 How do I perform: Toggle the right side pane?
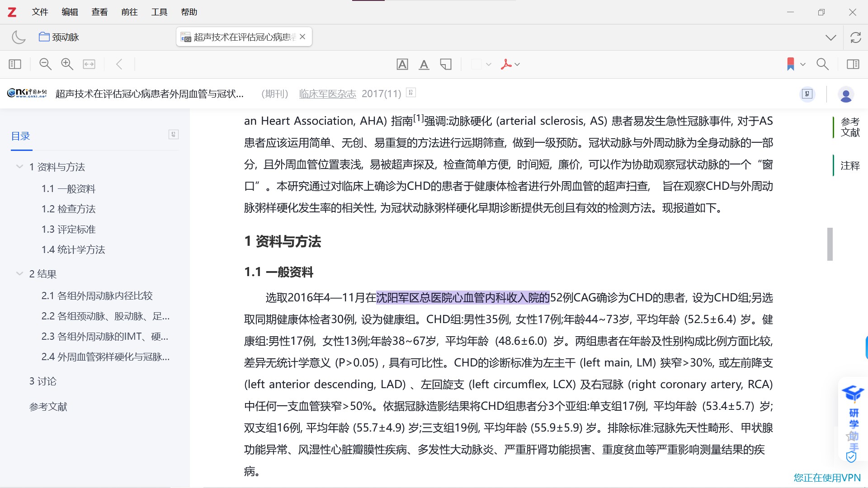[853, 64]
